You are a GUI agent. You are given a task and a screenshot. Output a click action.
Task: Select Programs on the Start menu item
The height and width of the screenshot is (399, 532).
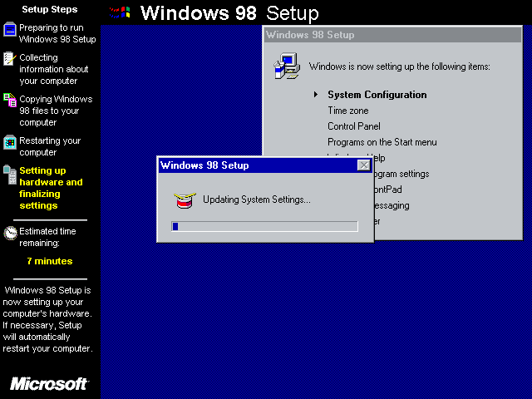tap(382, 142)
